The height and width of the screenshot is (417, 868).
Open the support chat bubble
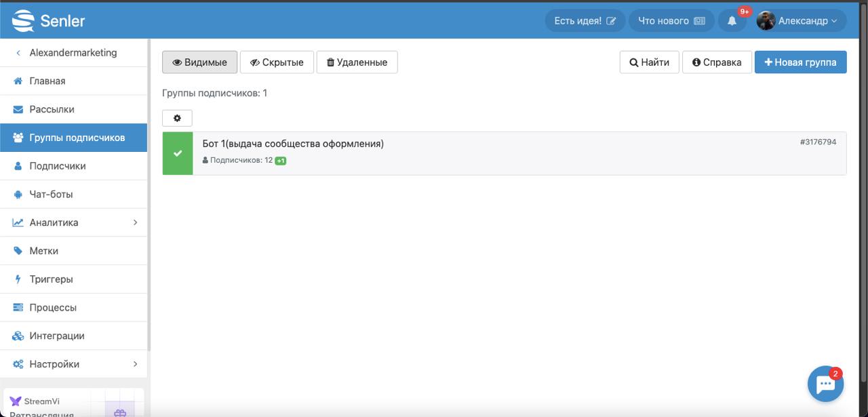pos(825,384)
